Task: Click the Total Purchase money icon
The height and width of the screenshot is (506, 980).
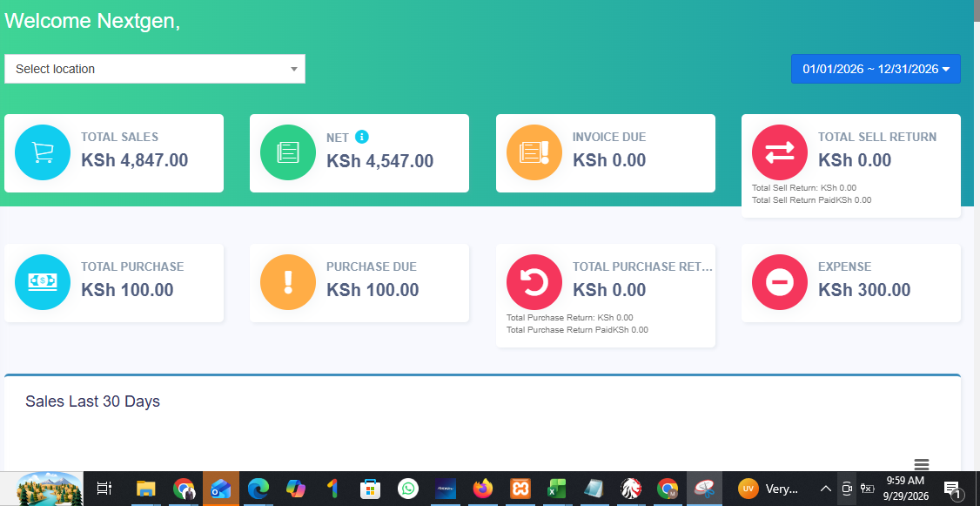Action: tap(43, 282)
